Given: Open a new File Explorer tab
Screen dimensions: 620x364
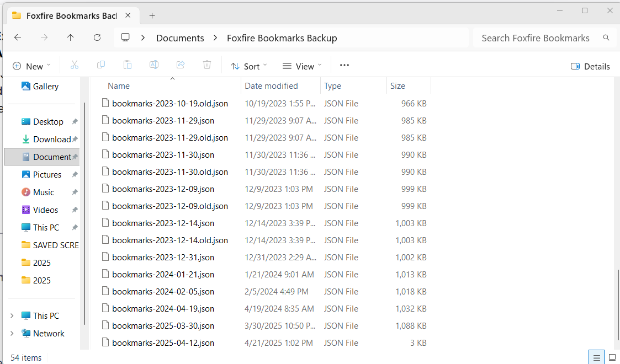Looking at the screenshot, I should 152,15.
